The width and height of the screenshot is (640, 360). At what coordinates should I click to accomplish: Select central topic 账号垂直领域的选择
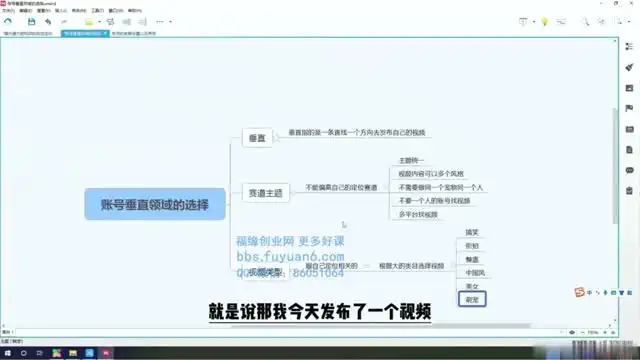tap(155, 204)
